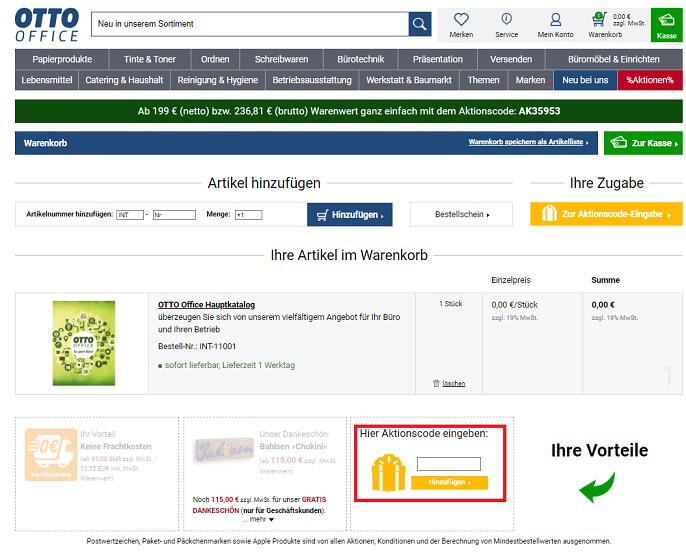The image size is (686, 554).
Task: Click löschen to remove item
Action: pyautogui.click(x=453, y=383)
